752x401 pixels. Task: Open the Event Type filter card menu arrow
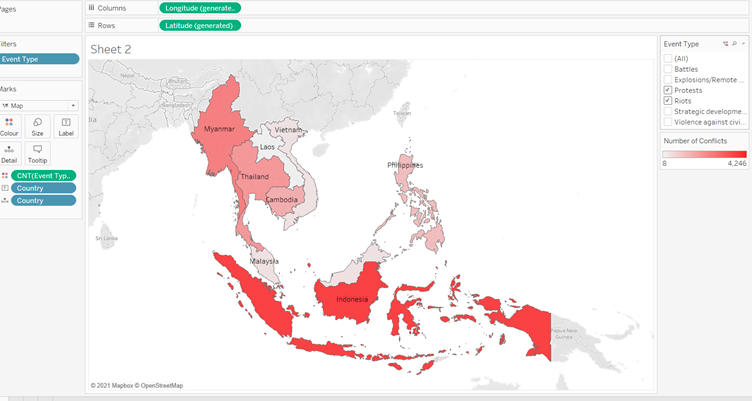(743, 44)
